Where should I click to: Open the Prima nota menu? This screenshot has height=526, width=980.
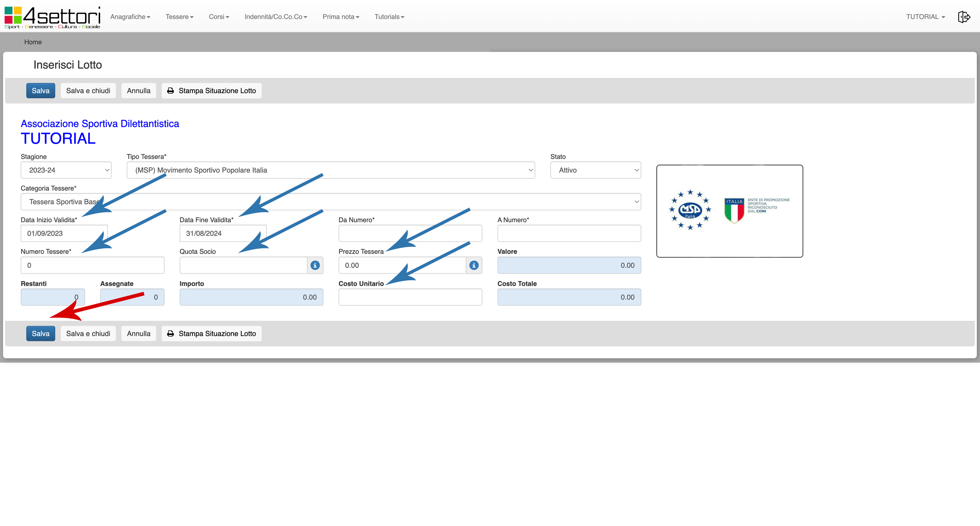coord(341,17)
